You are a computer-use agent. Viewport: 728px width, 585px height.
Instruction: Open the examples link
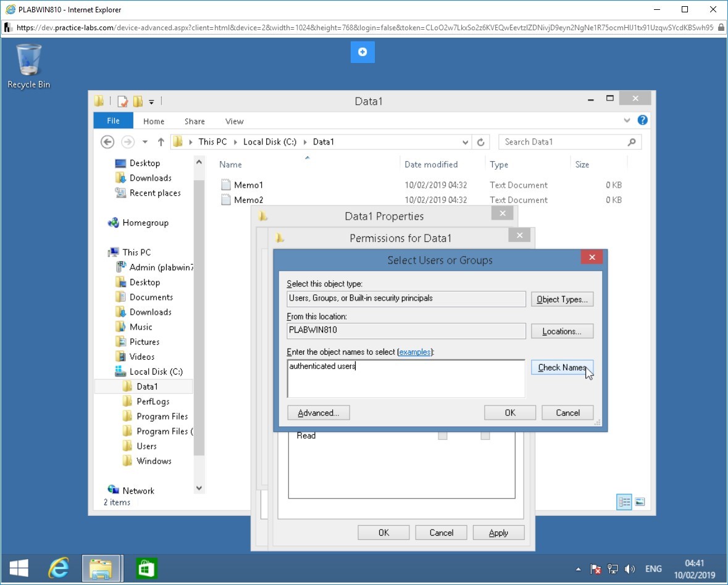[414, 352]
